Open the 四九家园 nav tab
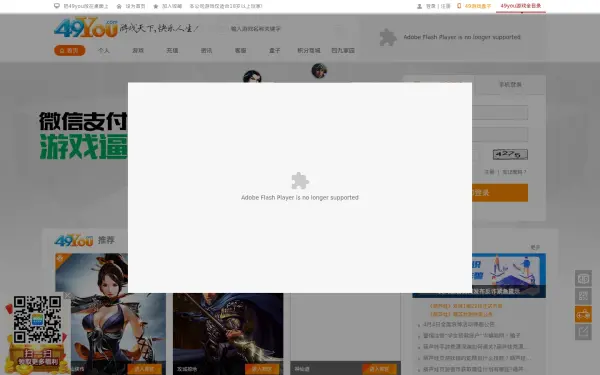This screenshot has width=600, height=375. click(x=343, y=51)
